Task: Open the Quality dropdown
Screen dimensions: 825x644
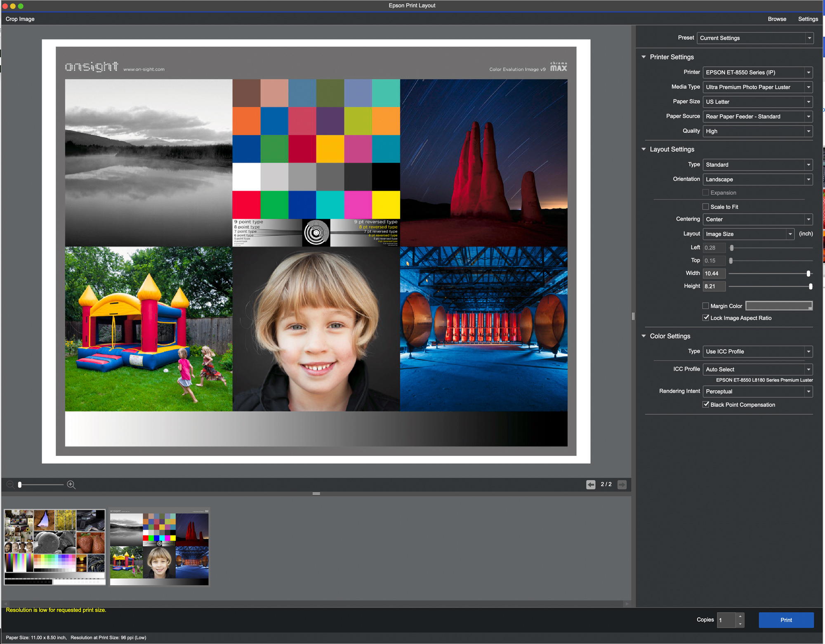Action: 758,131
